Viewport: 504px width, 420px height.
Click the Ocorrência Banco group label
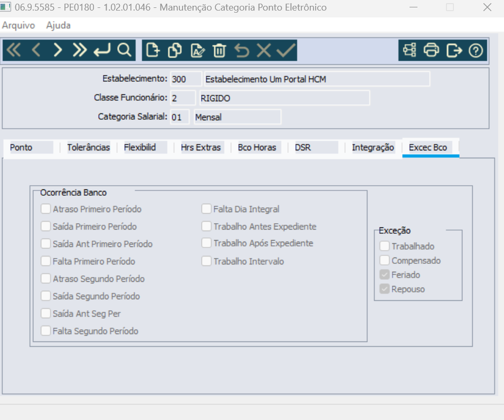coord(73,193)
